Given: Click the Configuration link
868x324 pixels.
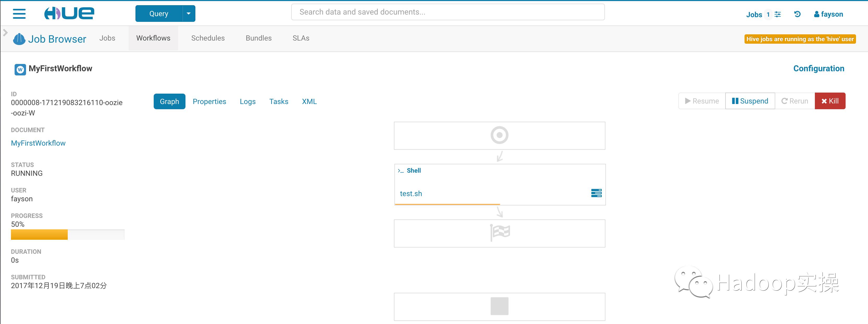Looking at the screenshot, I should point(819,69).
